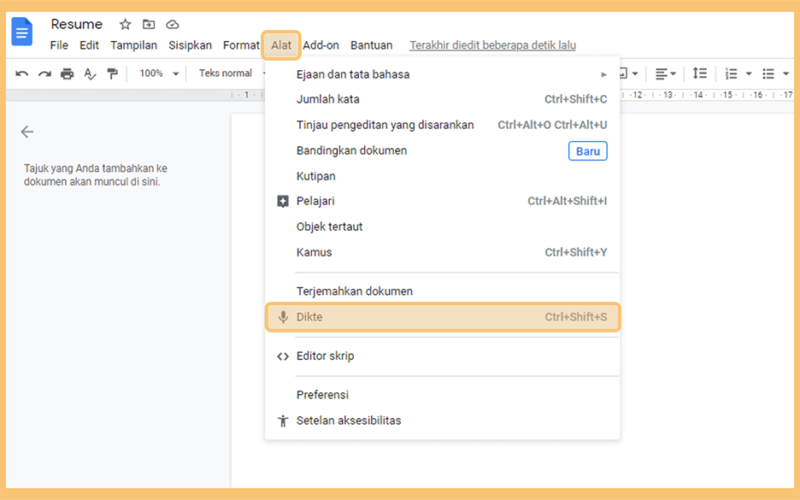The height and width of the screenshot is (500, 800).
Task: Open the Tampilan menu
Action: [x=134, y=45]
